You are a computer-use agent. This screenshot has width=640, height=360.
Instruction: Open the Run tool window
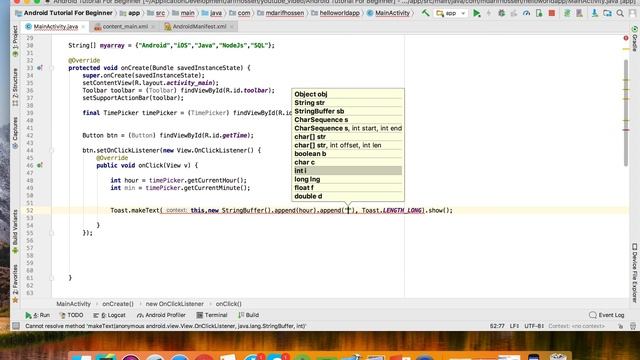(37, 315)
